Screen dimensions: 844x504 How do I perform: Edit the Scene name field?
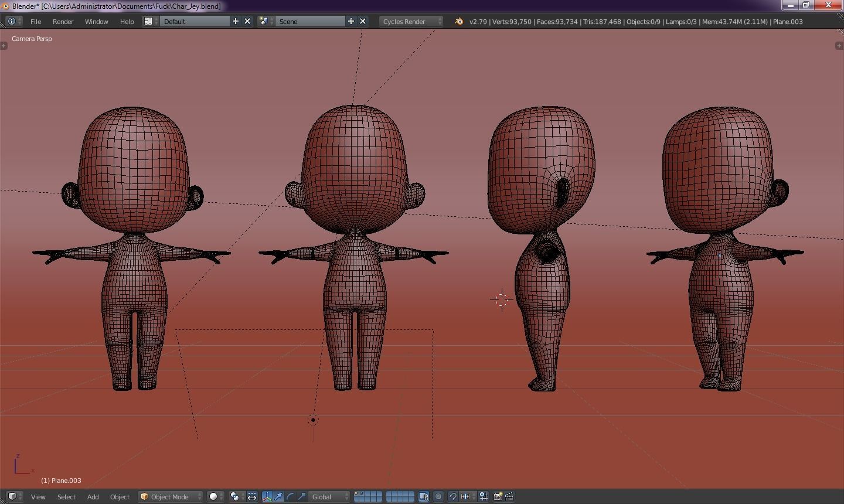[x=310, y=21]
